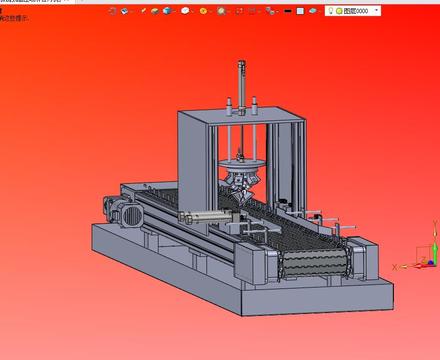This screenshot has height=360, width=440.
Task: Toggle the green circle layer status indicator
Action: (339, 11)
